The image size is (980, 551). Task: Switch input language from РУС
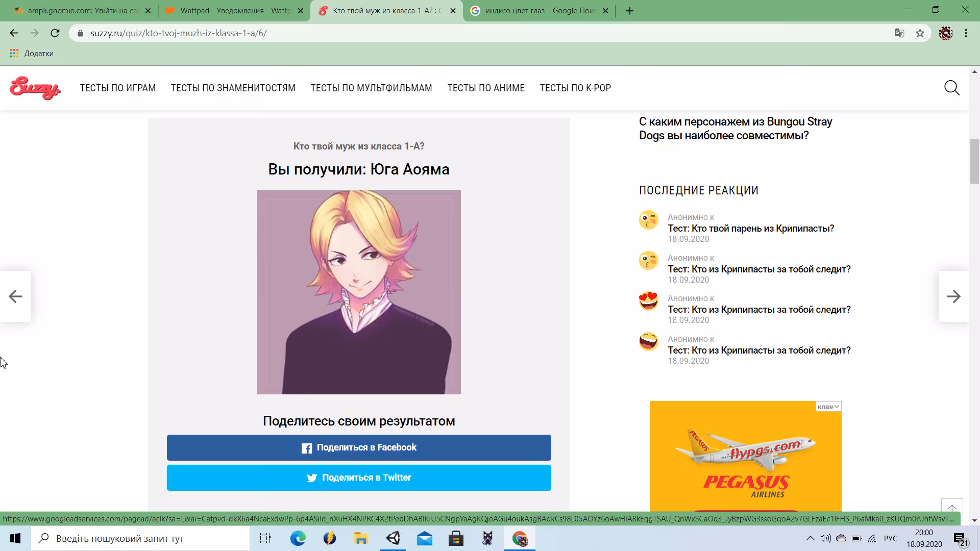coord(891,538)
